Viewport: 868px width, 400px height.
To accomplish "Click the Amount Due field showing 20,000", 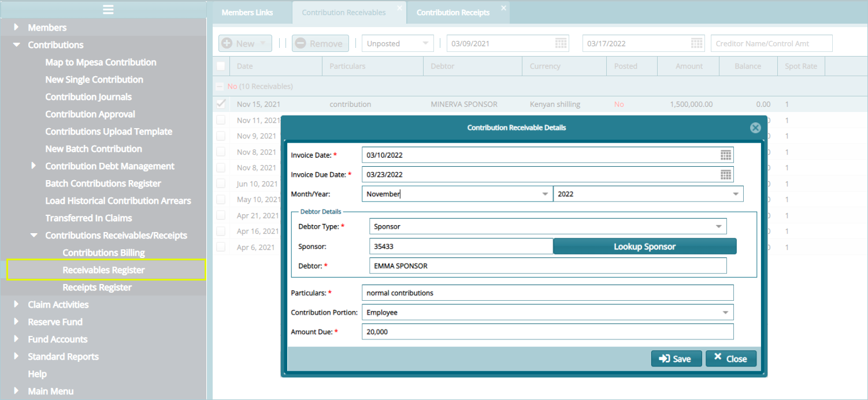I will 548,332.
